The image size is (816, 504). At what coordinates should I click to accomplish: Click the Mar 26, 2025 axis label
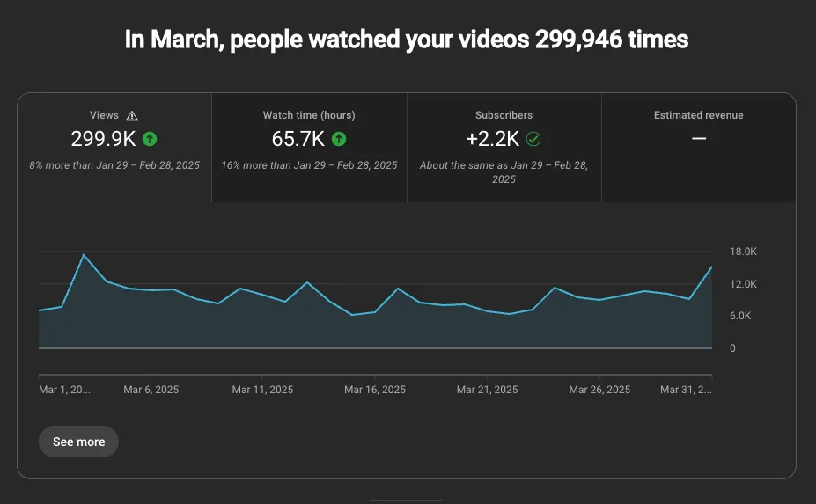599,390
